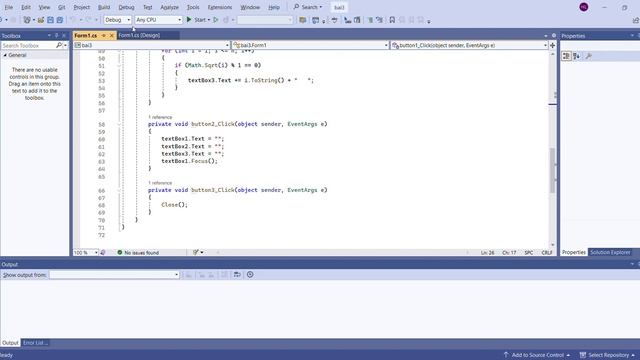640x360 pixels.
Task: Open the Show output from dropdown
Action: 114,275
